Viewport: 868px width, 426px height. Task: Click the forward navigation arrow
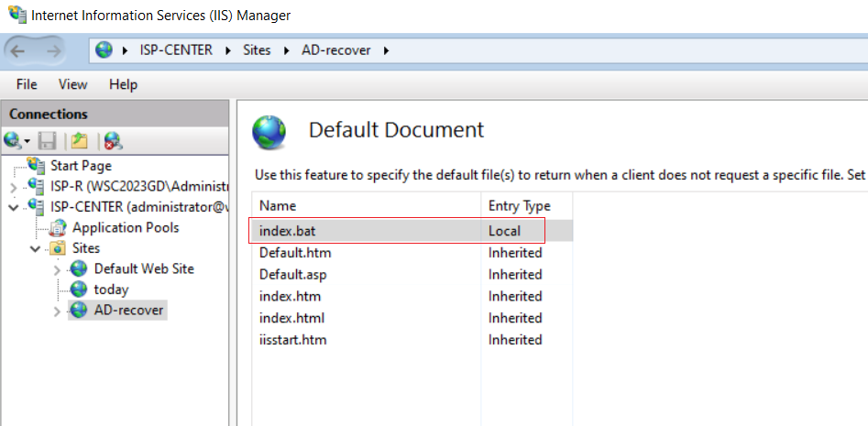[54, 51]
